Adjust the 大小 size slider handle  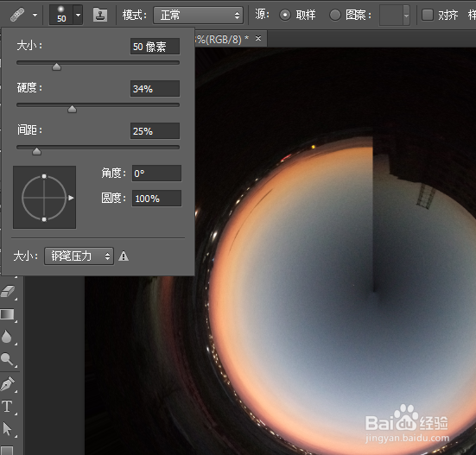click(x=56, y=66)
